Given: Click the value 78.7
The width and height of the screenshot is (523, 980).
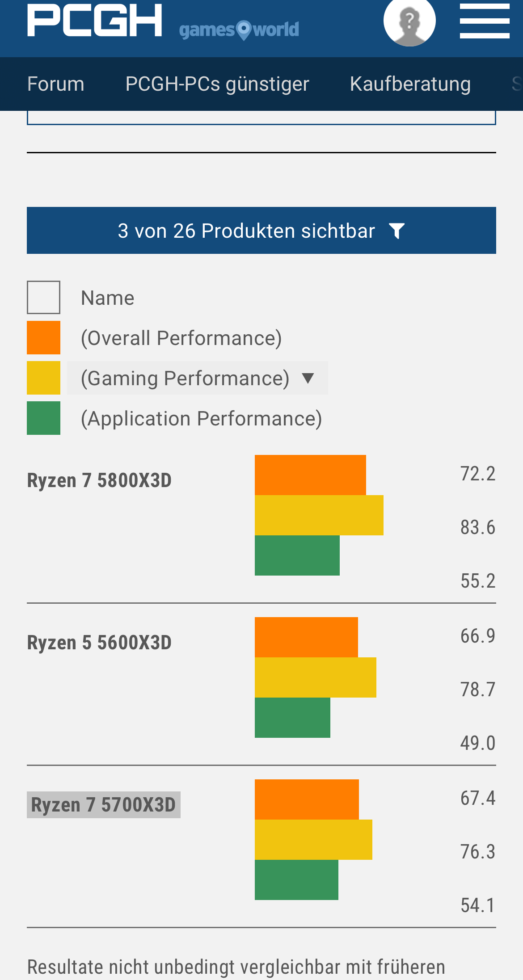Looking at the screenshot, I should [478, 690].
